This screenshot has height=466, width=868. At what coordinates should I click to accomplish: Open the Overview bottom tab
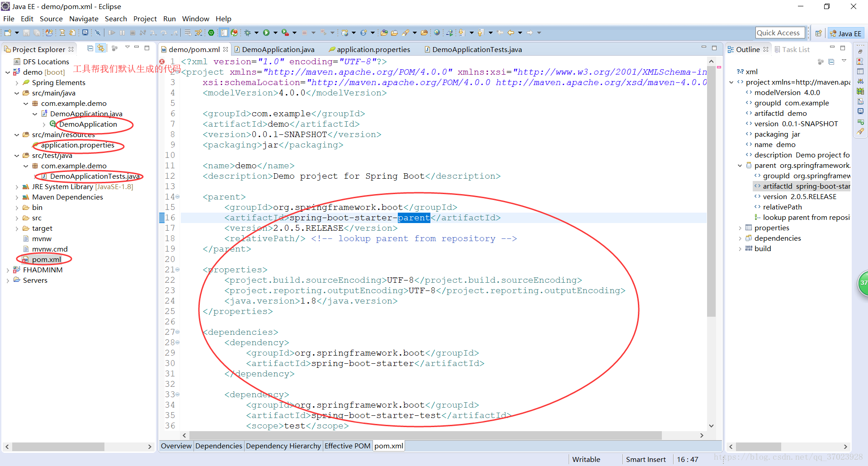click(176, 446)
